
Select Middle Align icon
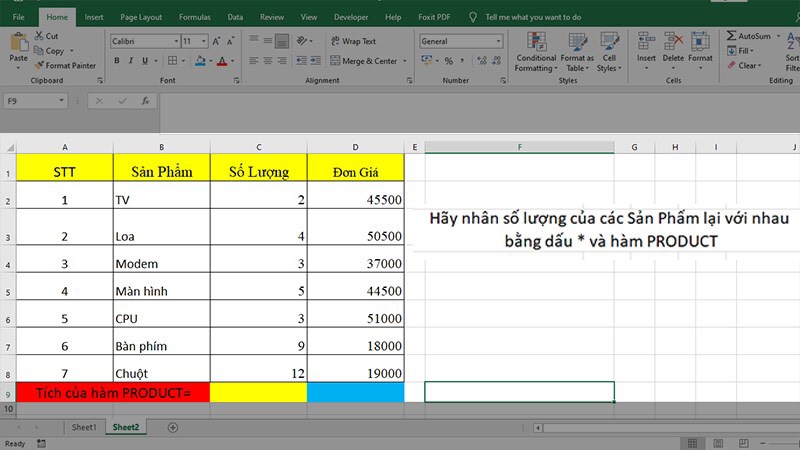(267, 41)
